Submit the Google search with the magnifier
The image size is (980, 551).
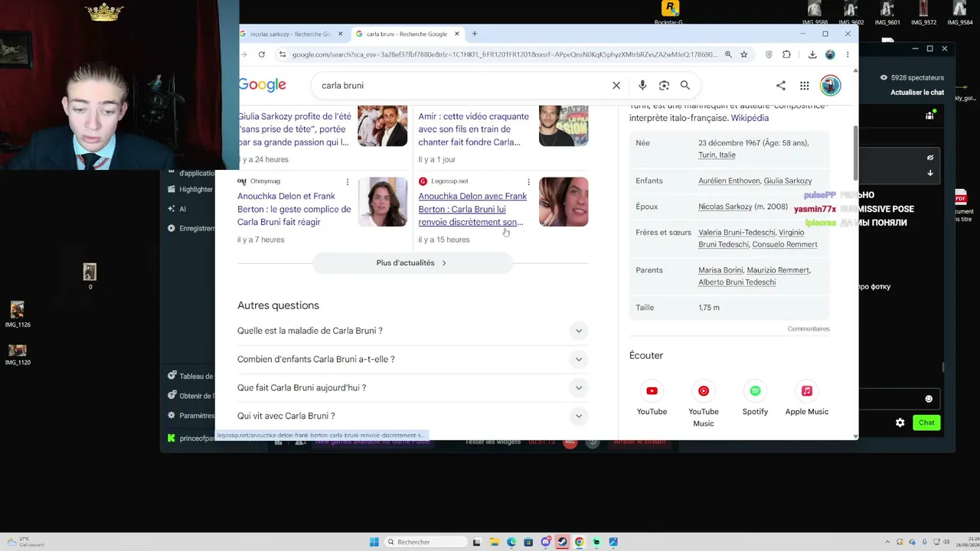(685, 85)
